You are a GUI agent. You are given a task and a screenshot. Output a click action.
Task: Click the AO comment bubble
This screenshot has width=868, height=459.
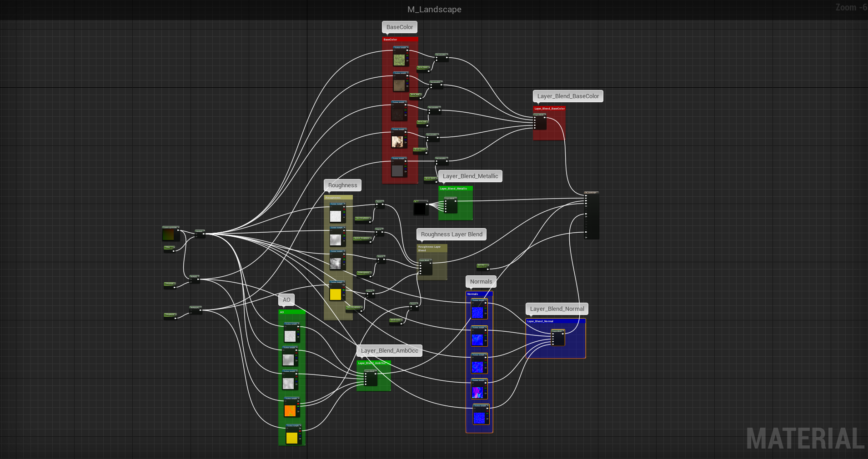[x=286, y=300]
